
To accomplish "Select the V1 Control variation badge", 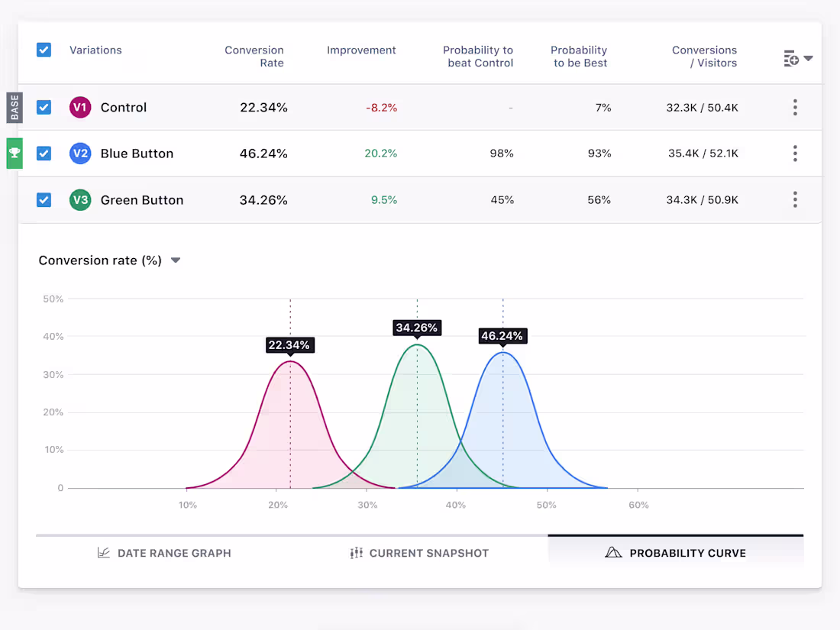I will pyautogui.click(x=80, y=107).
